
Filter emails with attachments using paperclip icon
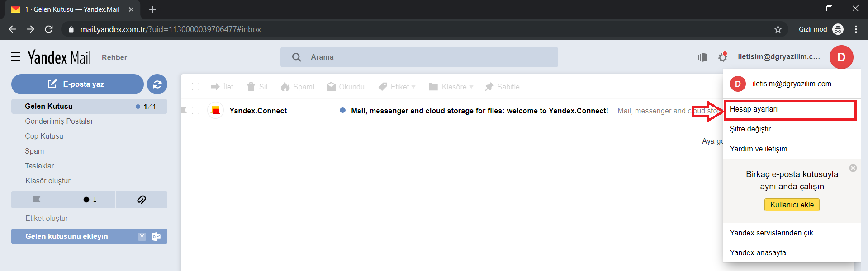click(x=142, y=200)
